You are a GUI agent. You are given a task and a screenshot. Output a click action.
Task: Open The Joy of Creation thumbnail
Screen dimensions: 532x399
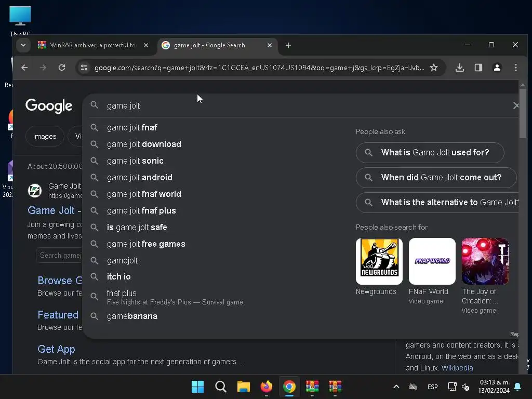[x=485, y=261]
